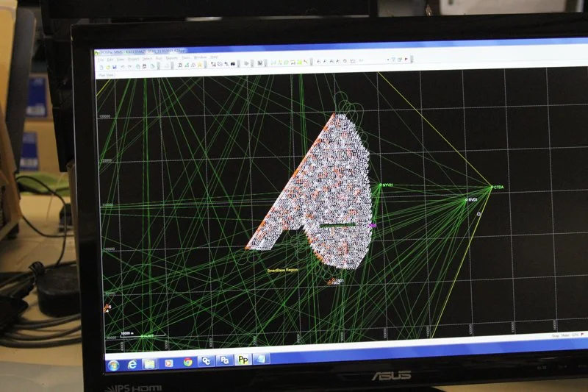Open the Tools menu
The width and height of the screenshot is (588, 392).
186,58
